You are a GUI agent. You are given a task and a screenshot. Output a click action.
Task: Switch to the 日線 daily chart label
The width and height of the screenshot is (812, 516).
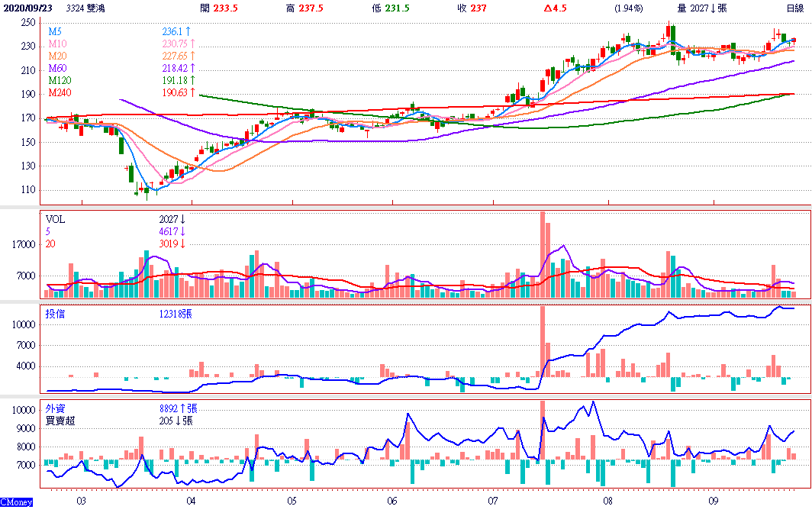tap(795, 8)
